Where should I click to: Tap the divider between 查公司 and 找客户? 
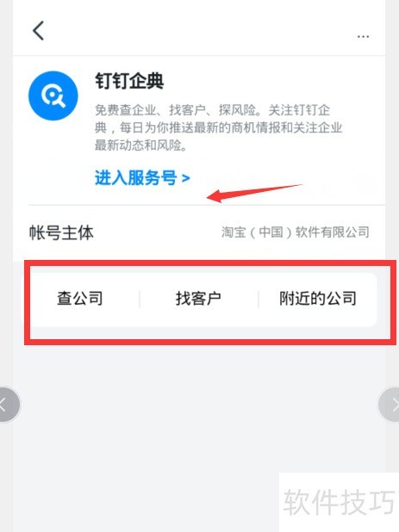click(140, 299)
